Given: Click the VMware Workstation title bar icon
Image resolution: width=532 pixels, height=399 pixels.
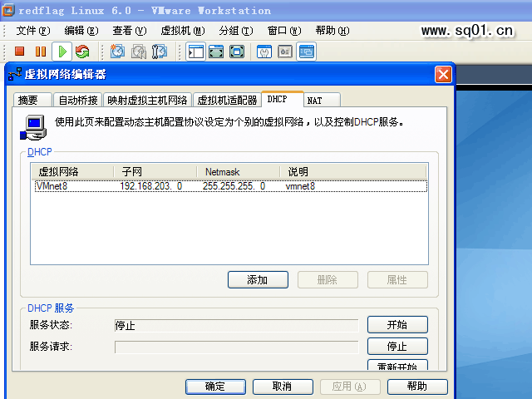Looking at the screenshot, I should click(7, 10).
